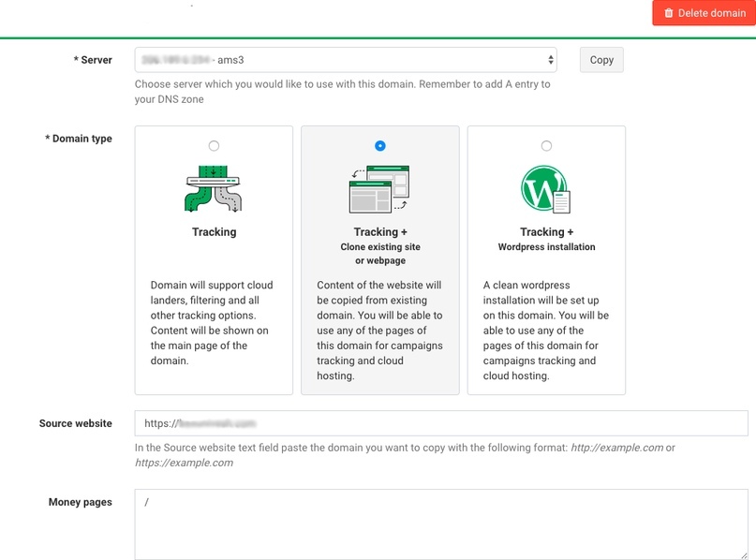The image size is (756, 560).
Task: Click the Server field label
Action: (x=93, y=60)
